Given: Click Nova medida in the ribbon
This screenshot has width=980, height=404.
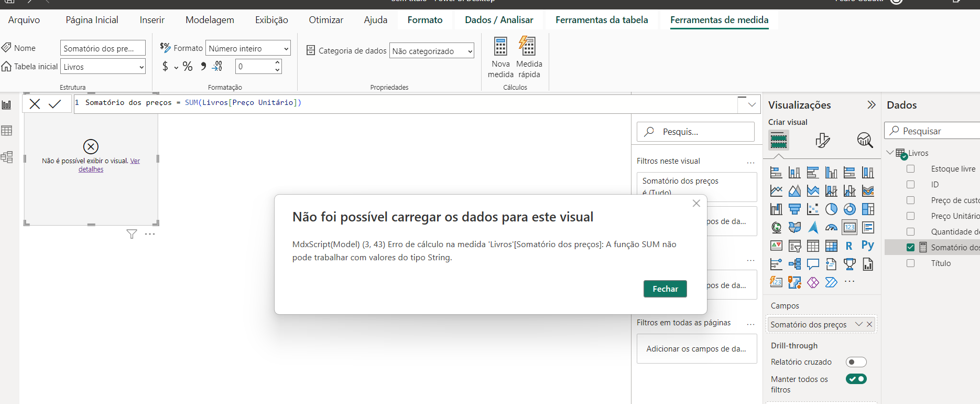Looking at the screenshot, I should (x=500, y=58).
